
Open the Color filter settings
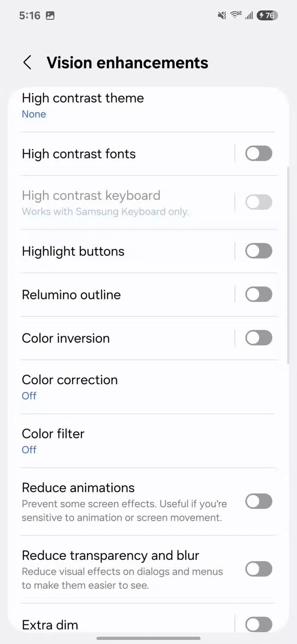[53, 441]
